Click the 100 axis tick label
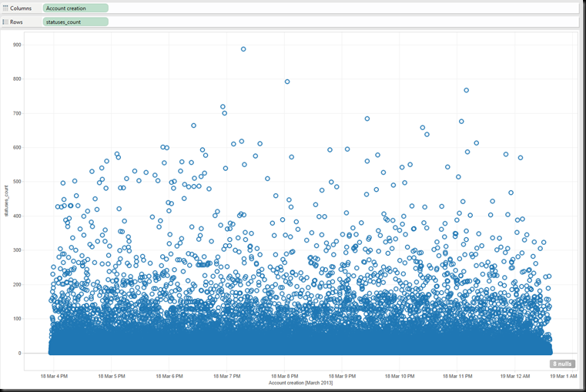The image size is (586, 392). click(x=17, y=319)
